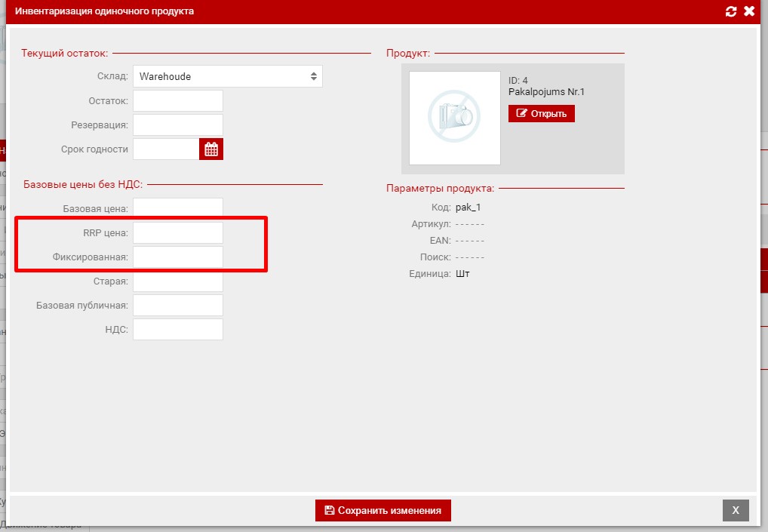Focus the RRP цена input field

pos(178,233)
